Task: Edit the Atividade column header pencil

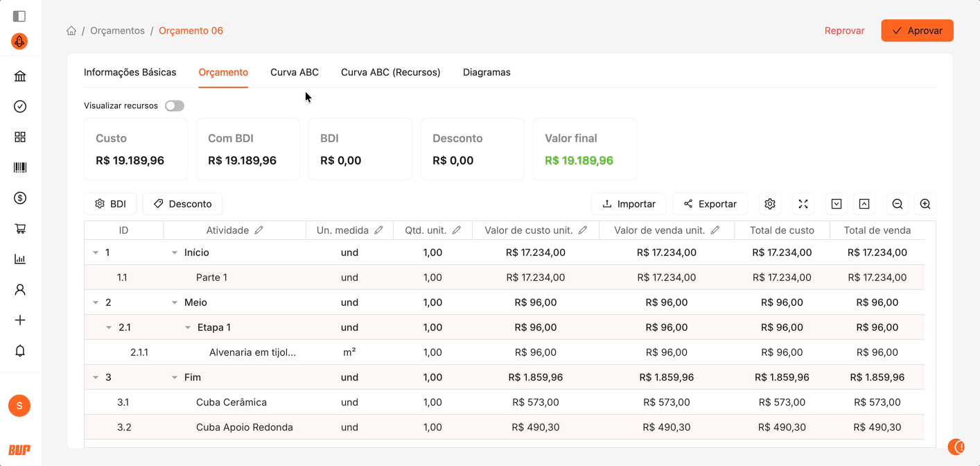Action: pyautogui.click(x=259, y=230)
